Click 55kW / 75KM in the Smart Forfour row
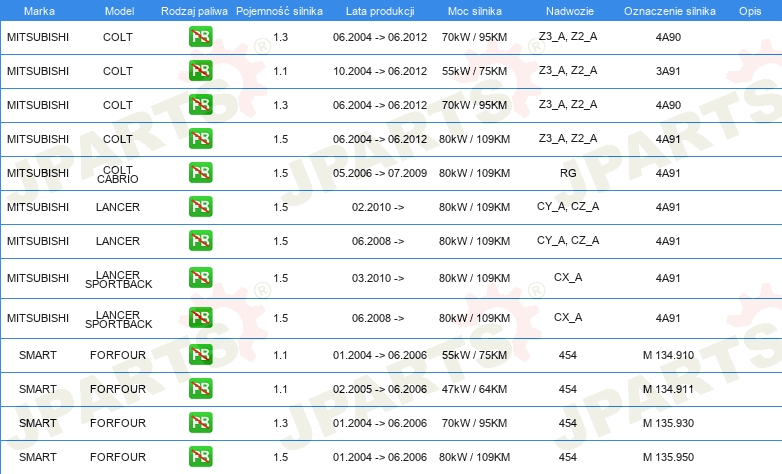Viewport: 782px width, 474px height. (x=474, y=355)
